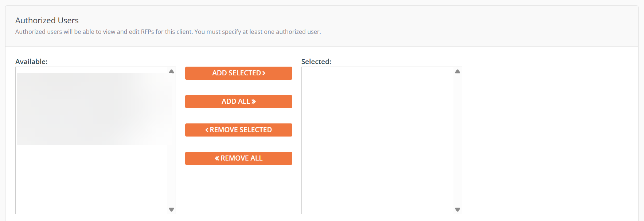Click the empty Selected users list box
The image size is (644, 221).
click(x=377, y=140)
